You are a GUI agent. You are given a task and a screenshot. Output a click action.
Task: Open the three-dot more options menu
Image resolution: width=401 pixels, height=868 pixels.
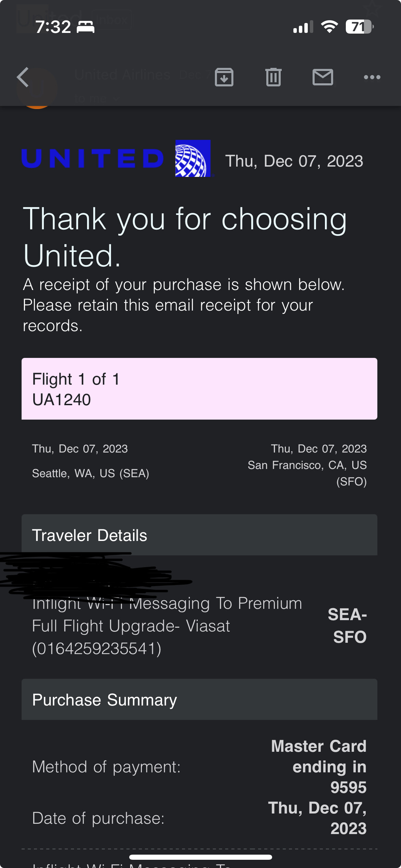(372, 77)
